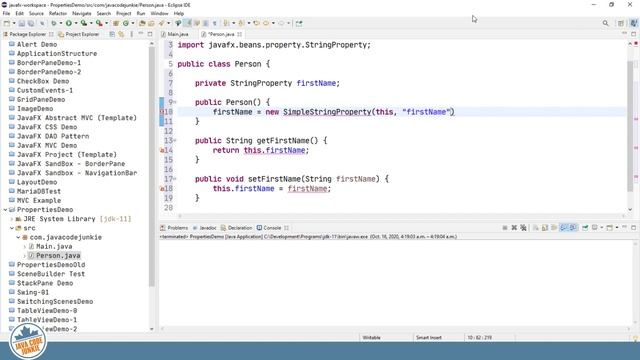The width and height of the screenshot is (640, 360).
Task: Click the Save All icon
Action: pyautogui.click(x=31, y=23)
